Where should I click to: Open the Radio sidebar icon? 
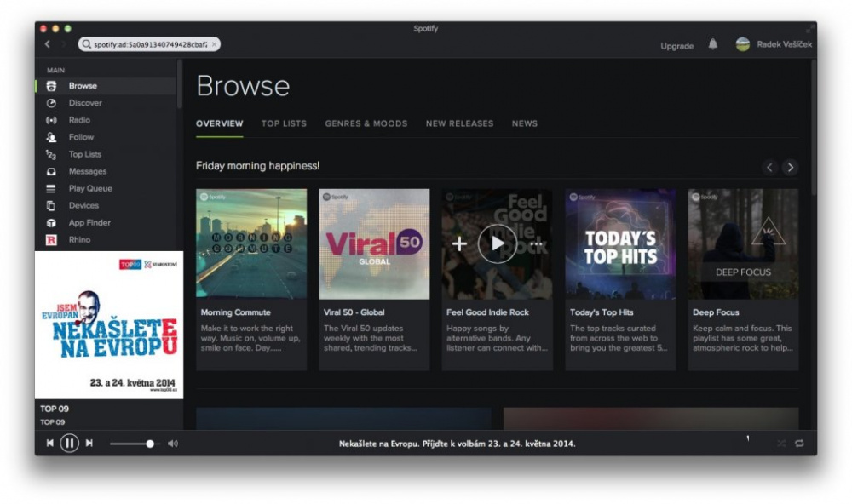pyautogui.click(x=51, y=120)
